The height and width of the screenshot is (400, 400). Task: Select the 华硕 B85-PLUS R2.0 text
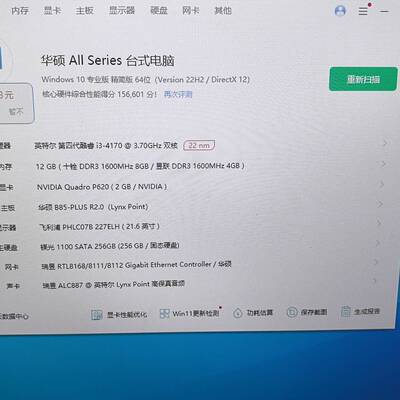[93, 207]
